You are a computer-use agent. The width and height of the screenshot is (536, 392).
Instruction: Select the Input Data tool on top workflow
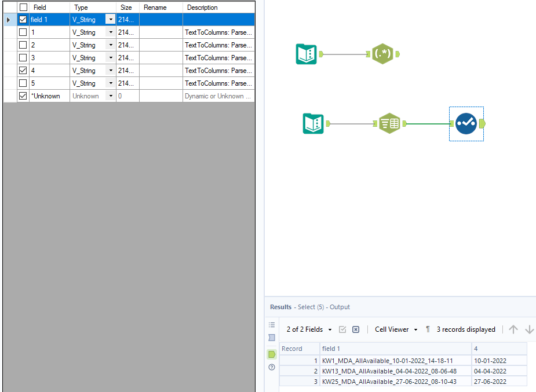[x=306, y=53]
